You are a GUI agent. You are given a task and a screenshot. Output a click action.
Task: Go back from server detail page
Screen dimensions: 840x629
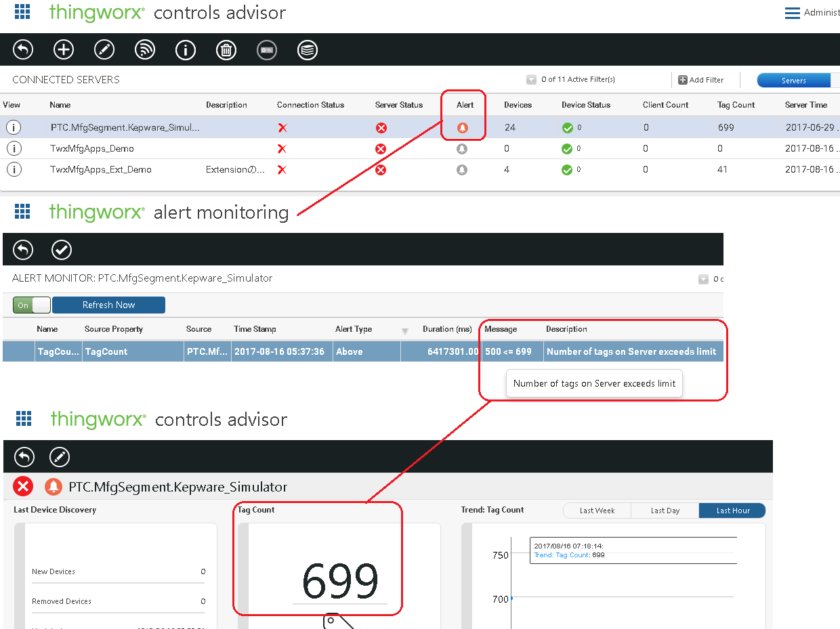[24, 456]
